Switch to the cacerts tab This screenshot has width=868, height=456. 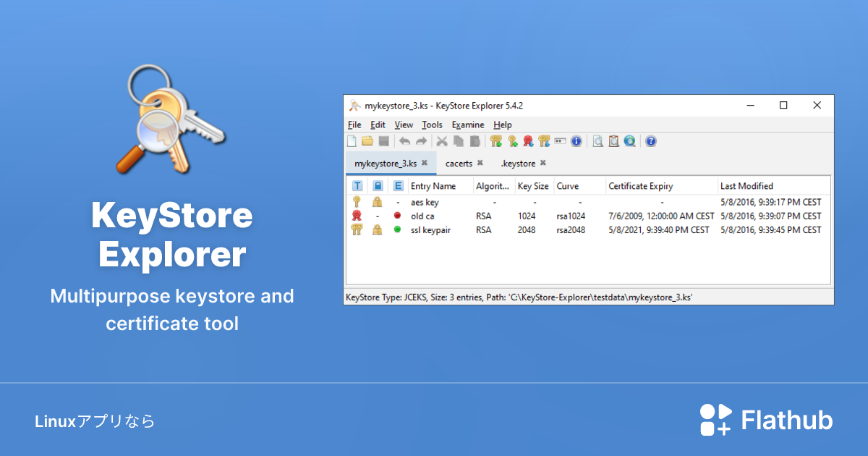459,163
